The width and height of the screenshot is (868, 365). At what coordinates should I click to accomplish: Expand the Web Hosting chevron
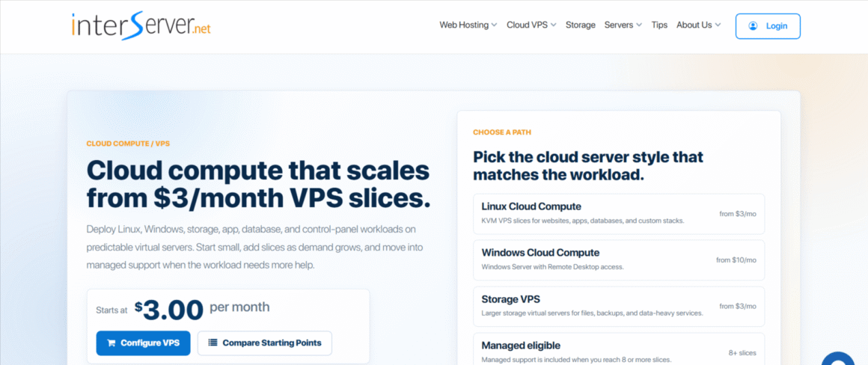(x=495, y=25)
